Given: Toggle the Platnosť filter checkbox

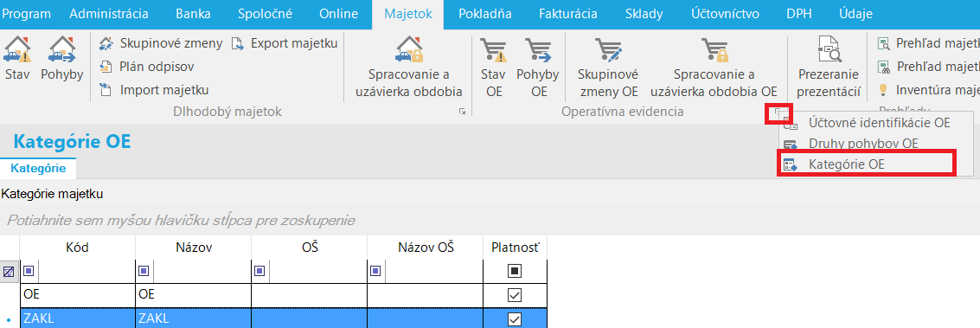Looking at the screenshot, I should (x=515, y=271).
